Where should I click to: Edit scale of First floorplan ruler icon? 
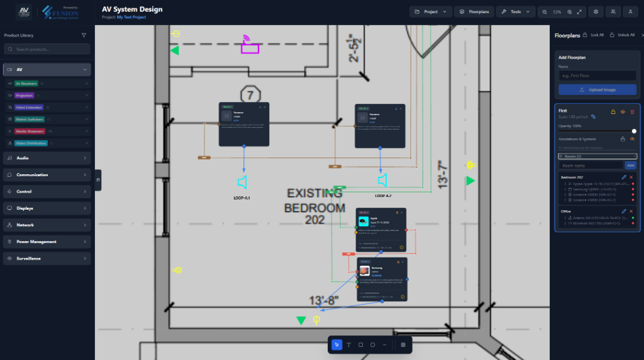point(593,116)
